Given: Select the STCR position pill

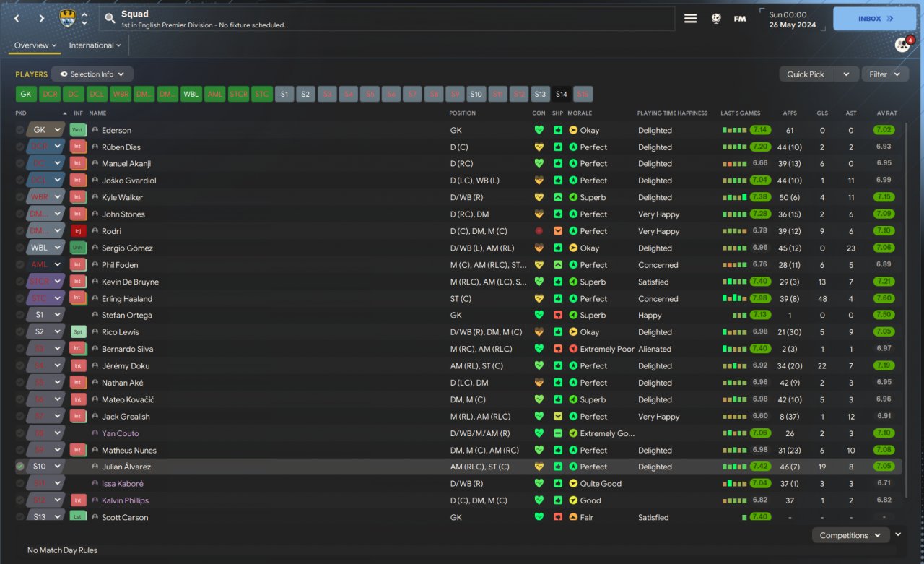Looking at the screenshot, I should pos(238,94).
